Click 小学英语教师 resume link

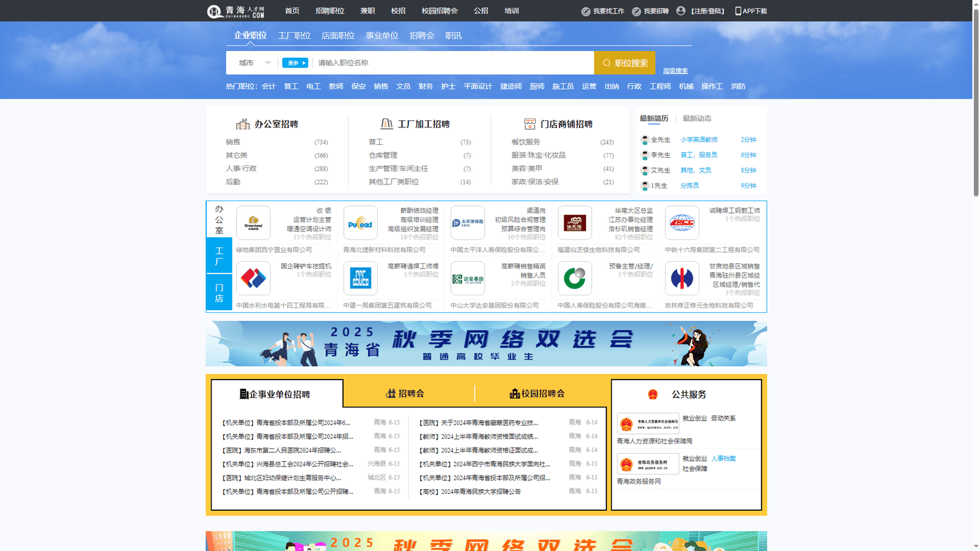pos(699,140)
